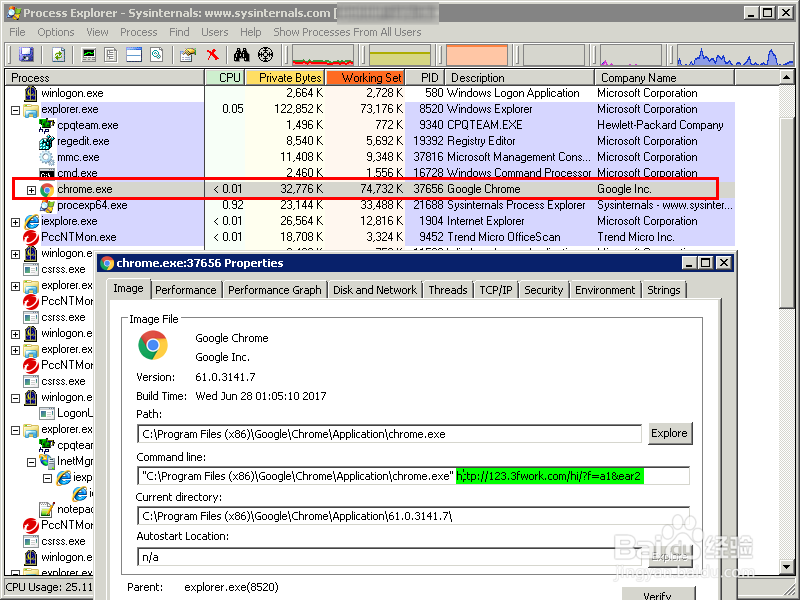Sort by the Private Bytes column header
The width and height of the screenshot is (800, 600).
tap(285, 78)
